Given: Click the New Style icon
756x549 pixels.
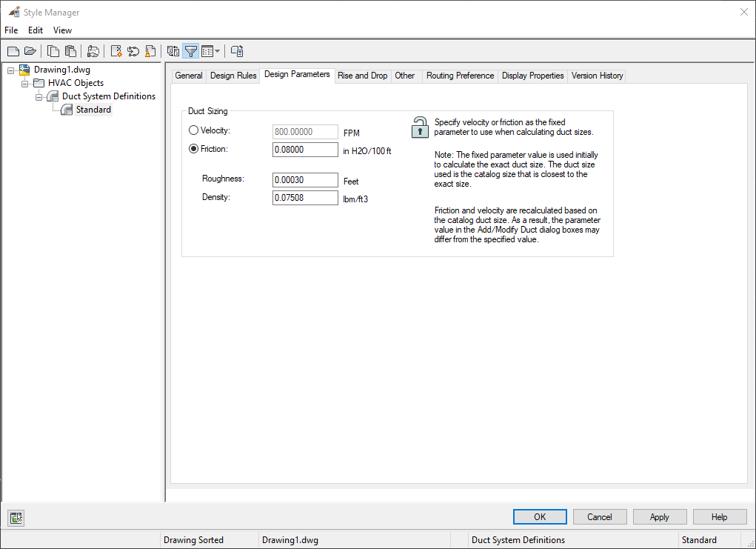Looking at the screenshot, I should (116, 51).
